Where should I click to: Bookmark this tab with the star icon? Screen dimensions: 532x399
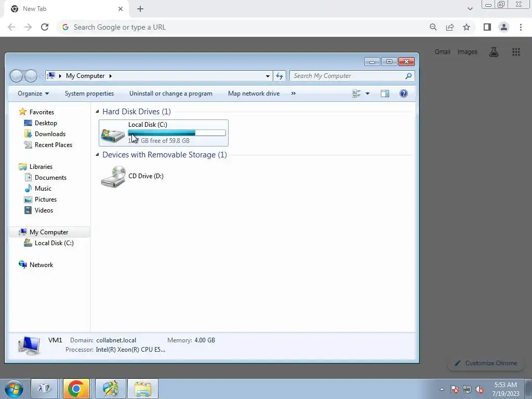coord(467,27)
